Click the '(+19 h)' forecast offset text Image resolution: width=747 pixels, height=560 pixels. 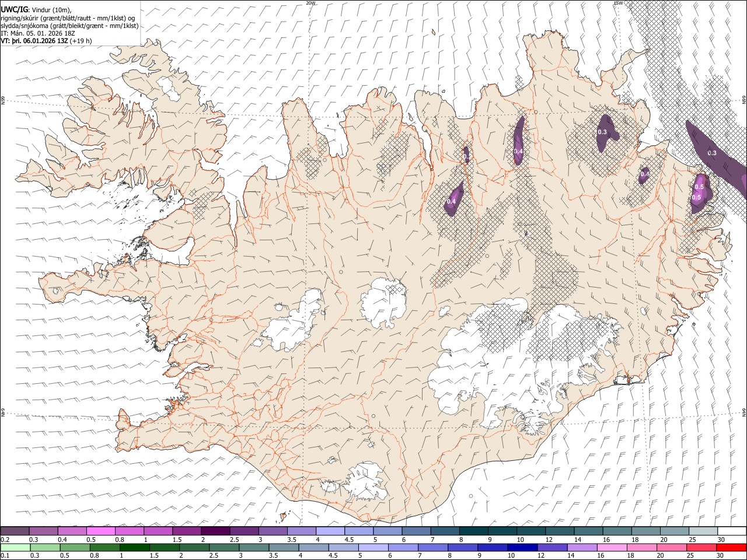(81, 41)
